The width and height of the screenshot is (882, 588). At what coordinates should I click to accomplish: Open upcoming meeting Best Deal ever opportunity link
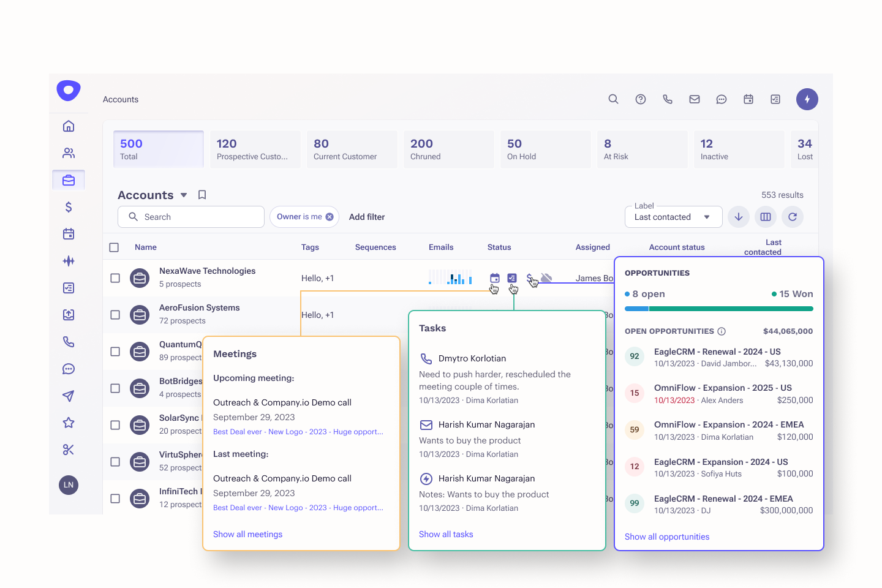pos(298,432)
